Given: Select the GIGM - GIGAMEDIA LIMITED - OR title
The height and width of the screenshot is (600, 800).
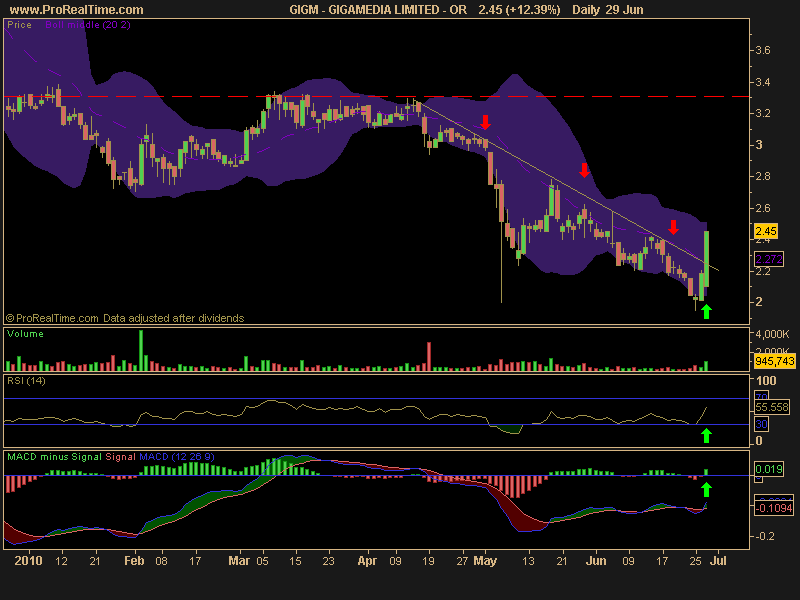Looking at the screenshot, I should [x=378, y=10].
